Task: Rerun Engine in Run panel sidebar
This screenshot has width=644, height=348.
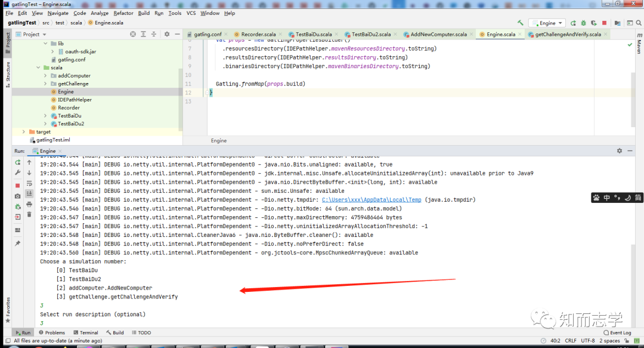Action: pos(18,162)
